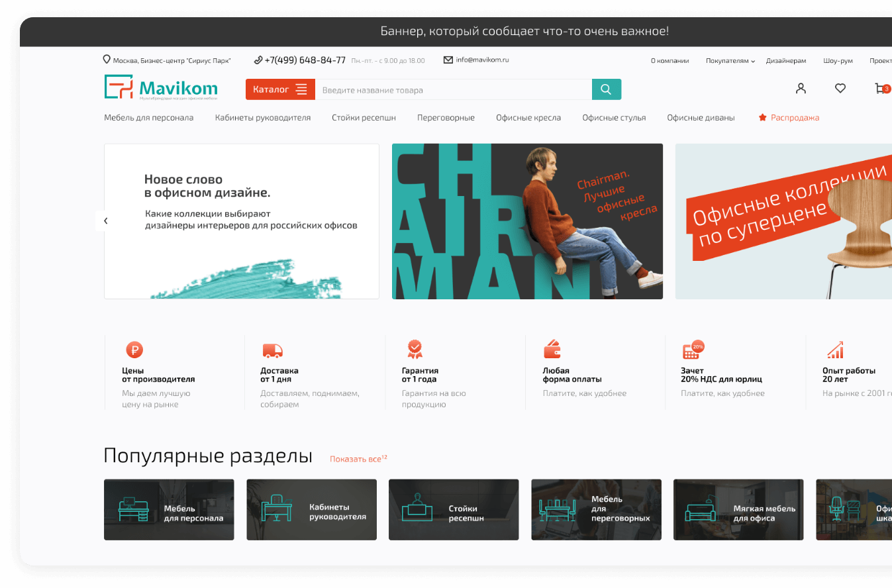The height and width of the screenshot is (588, 892).
Task: Click the magnifying glass search button
Action: [606, 89]
